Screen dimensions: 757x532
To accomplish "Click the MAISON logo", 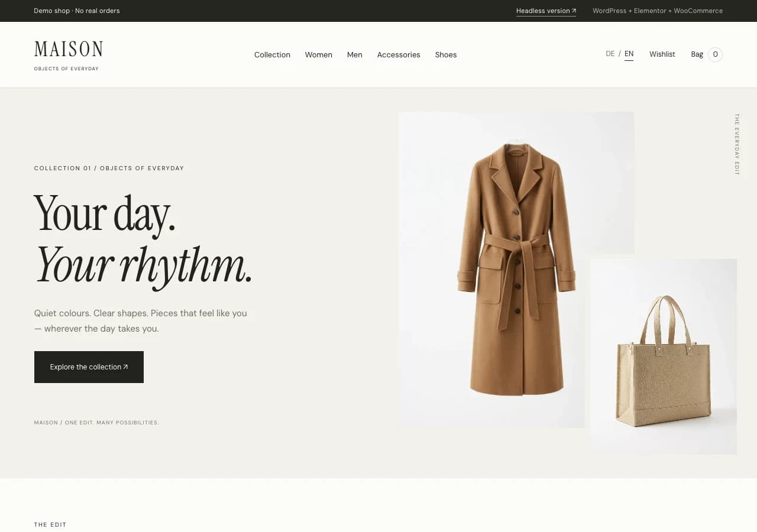I will pyautogui.click(x=69, y=49).
